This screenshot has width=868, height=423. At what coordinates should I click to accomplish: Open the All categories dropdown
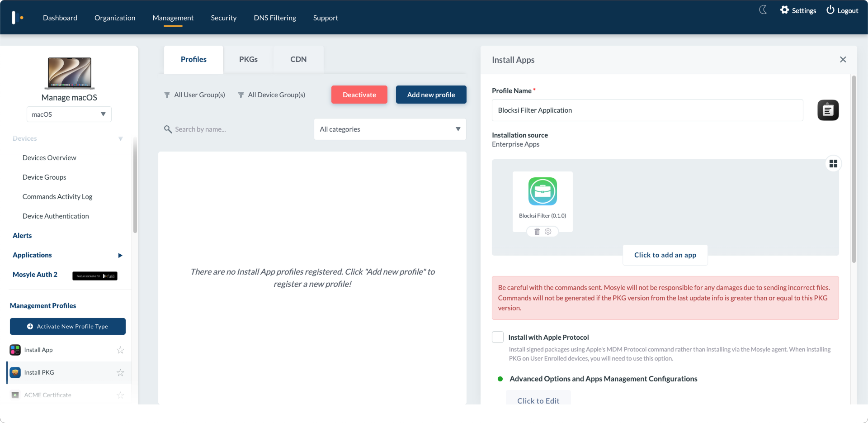pos(390,129)
